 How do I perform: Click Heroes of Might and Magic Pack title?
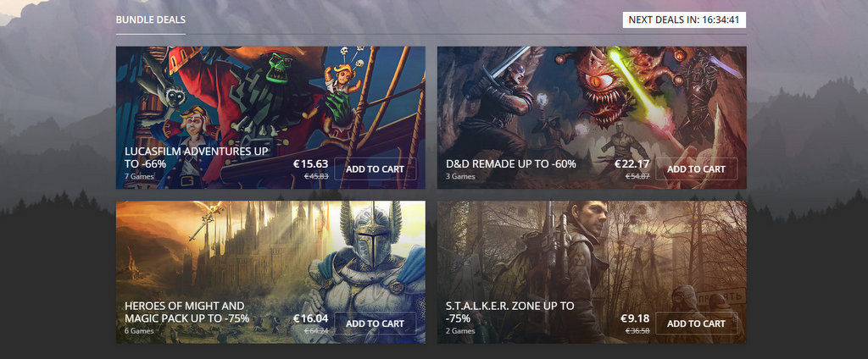[186, 312]
